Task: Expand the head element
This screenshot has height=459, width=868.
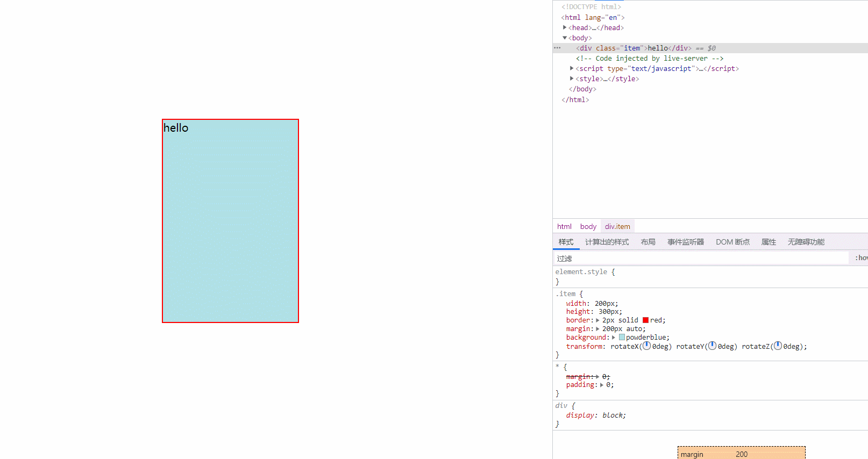Action: [565, 27]
